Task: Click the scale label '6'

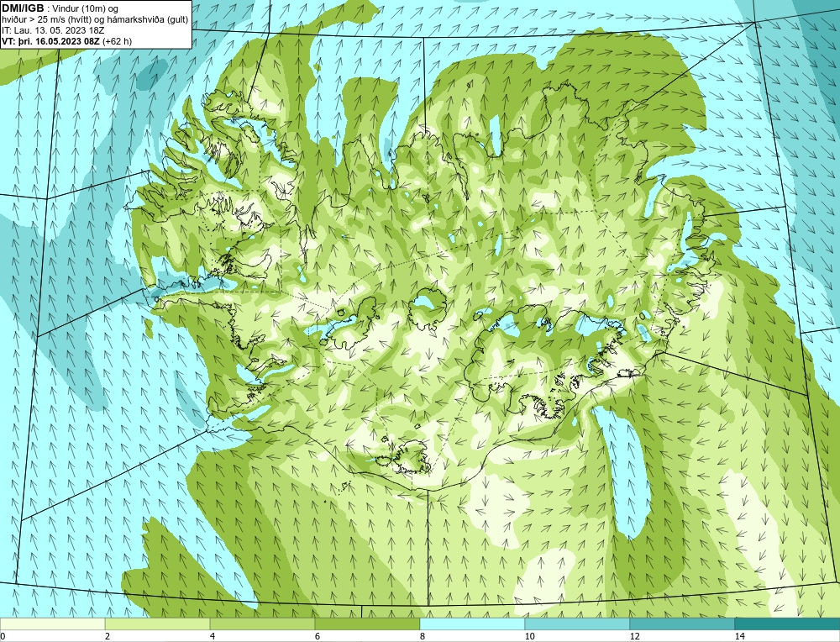Action: (x=318, y=636)
